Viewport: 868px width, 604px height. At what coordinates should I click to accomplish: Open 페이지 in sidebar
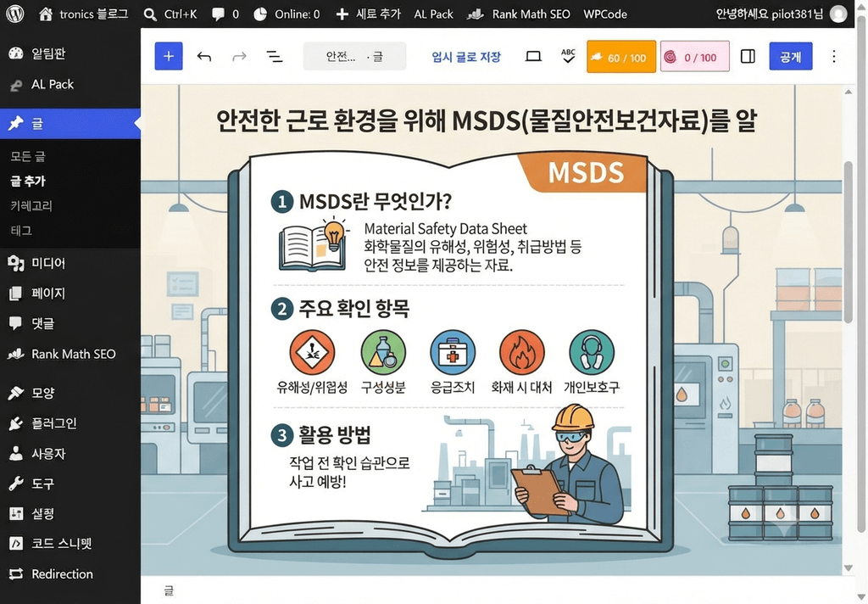70,294
